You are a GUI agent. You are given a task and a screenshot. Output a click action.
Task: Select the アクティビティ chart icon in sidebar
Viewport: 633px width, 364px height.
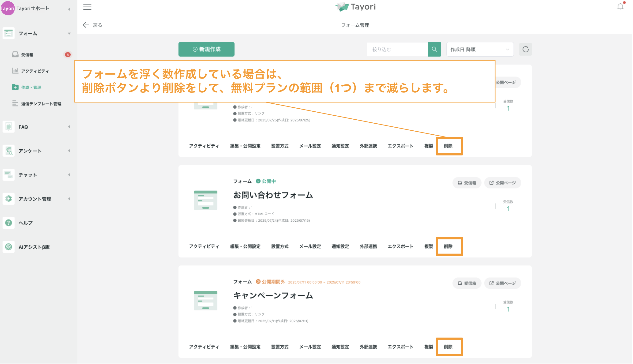tap(15, 71)
